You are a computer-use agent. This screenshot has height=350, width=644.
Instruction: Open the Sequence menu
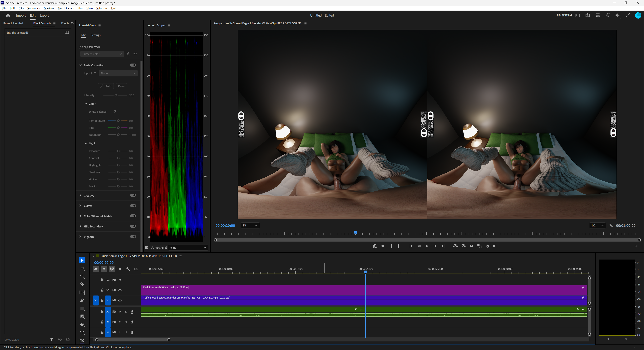pos(34,8)
